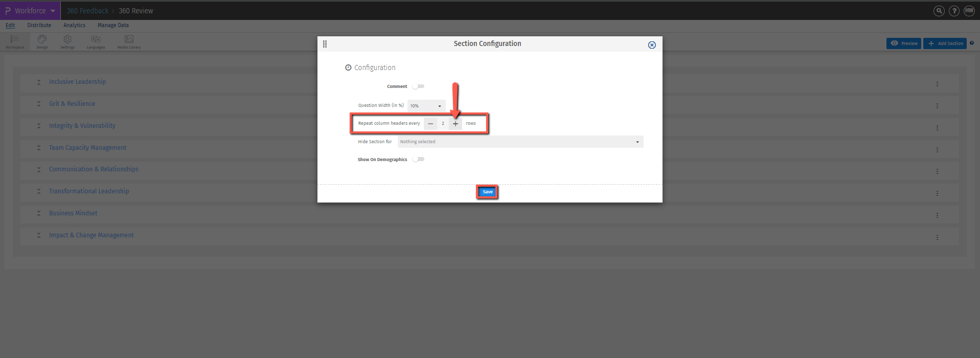
Task: Open the Settings gear icon
Action: [67, 41]
